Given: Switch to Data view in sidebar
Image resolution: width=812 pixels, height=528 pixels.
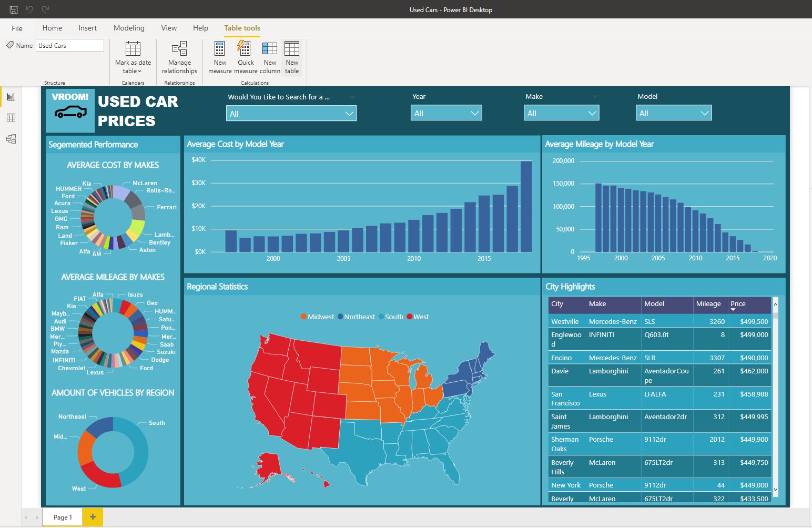Looking at the screenshot, I should coord(11,118).
